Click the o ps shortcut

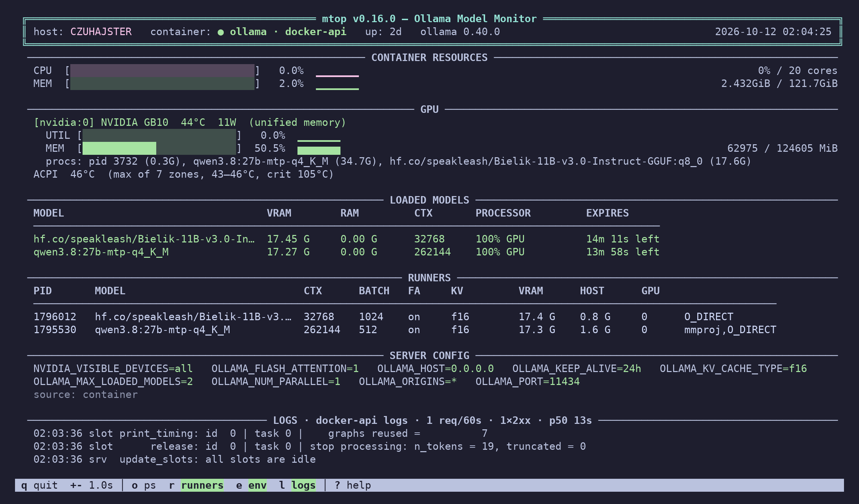pyautogui.click(x=144, y=485)
